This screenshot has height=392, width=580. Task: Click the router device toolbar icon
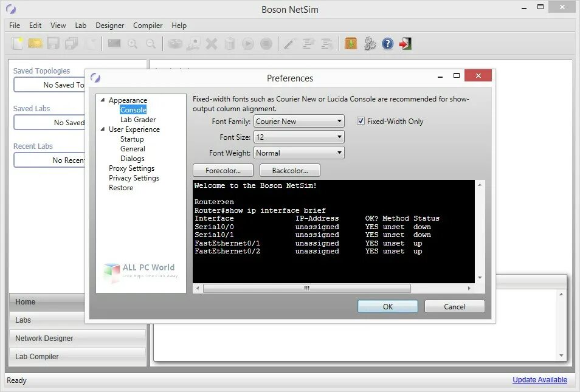(175, 44)
